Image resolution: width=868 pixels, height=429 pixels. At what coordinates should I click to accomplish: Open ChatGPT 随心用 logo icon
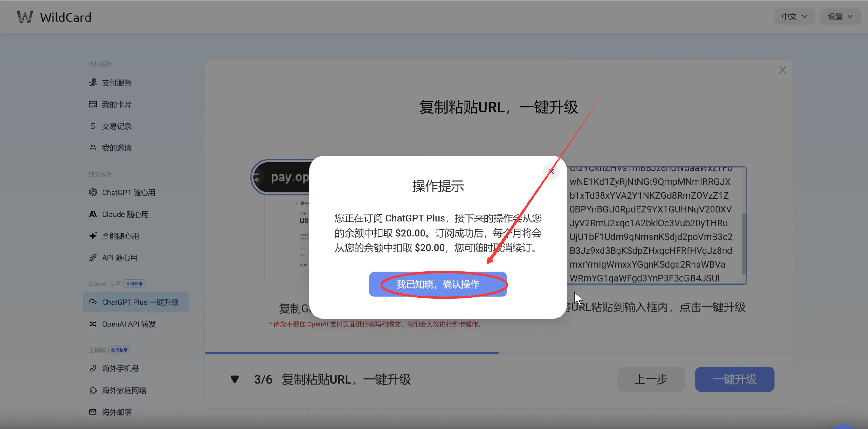(93, 192)
